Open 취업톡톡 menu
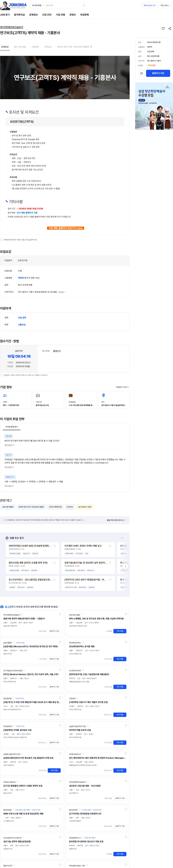The image size is (173, 868). coord(84,15)
